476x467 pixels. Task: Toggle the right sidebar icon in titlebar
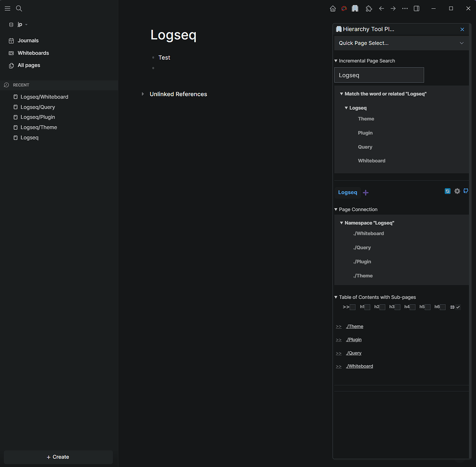(416, 8)
